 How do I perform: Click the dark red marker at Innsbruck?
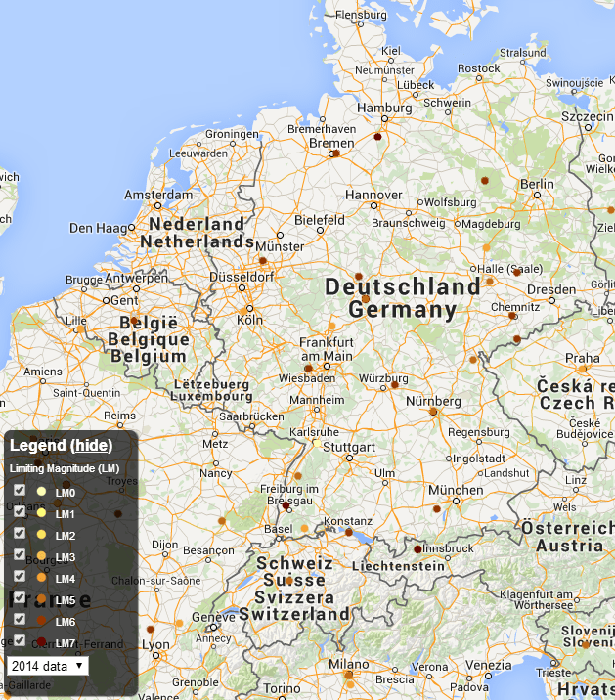point(417,548)
